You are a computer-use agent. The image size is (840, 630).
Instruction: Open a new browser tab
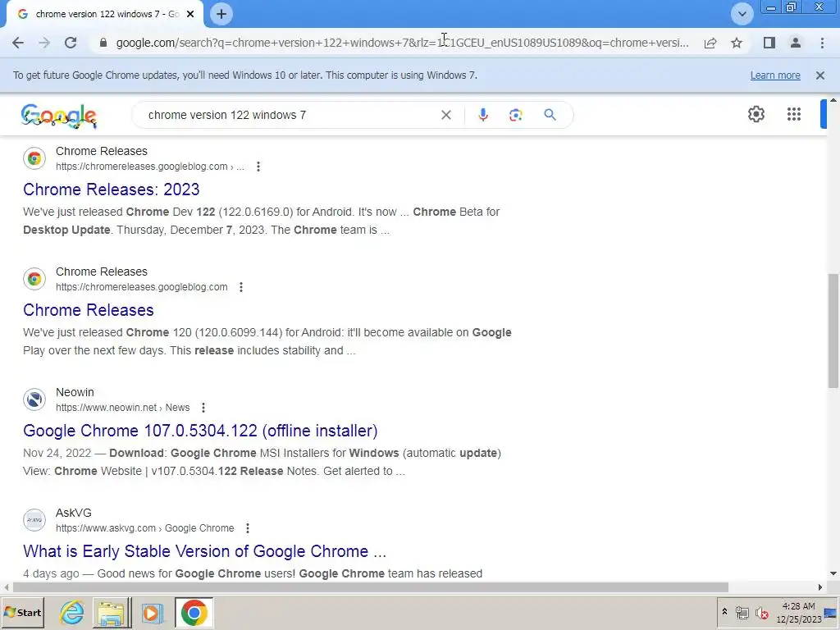click(x=221, y=14)
